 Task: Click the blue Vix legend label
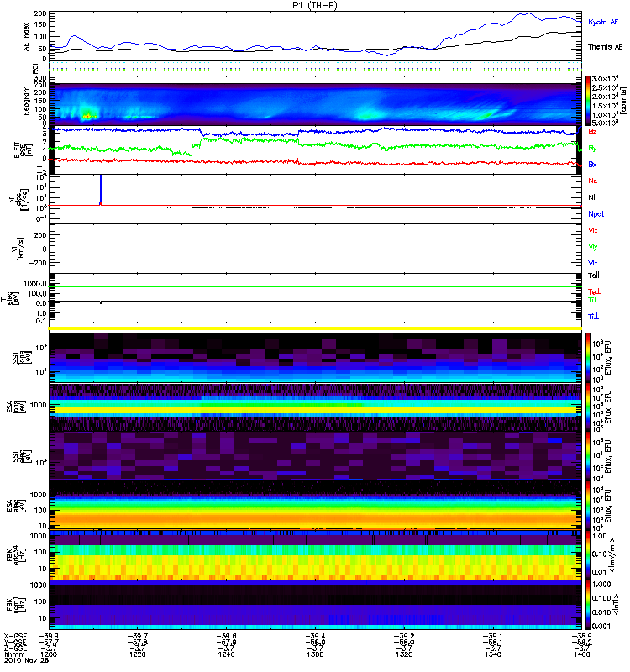pyautogui.click(x=592, y=263)
